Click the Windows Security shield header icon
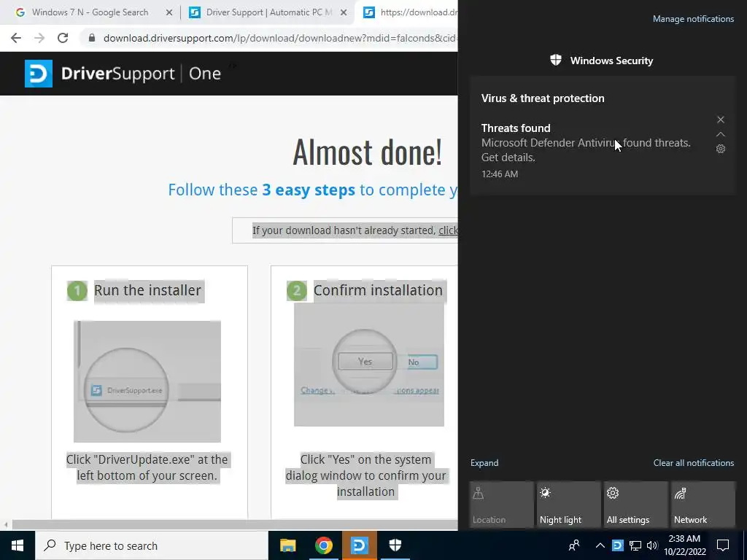 click(x=555, y=61)
